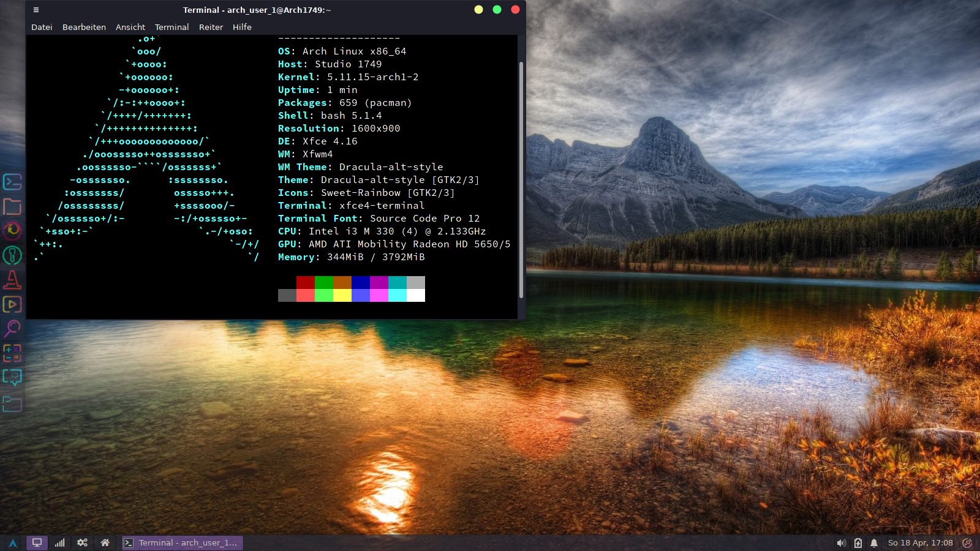
Task: Click the 'Uptime: 1 min' line
Action: (x=317, y=90)
